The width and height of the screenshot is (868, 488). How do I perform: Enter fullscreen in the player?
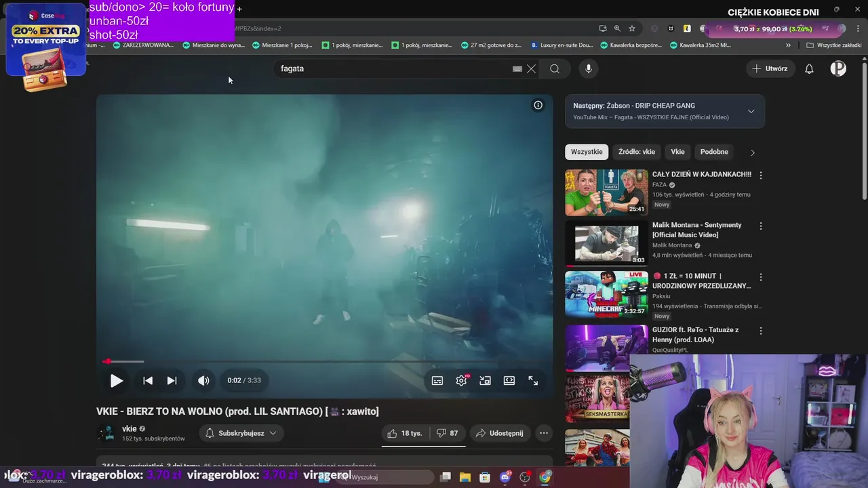[x=533, y=381]
